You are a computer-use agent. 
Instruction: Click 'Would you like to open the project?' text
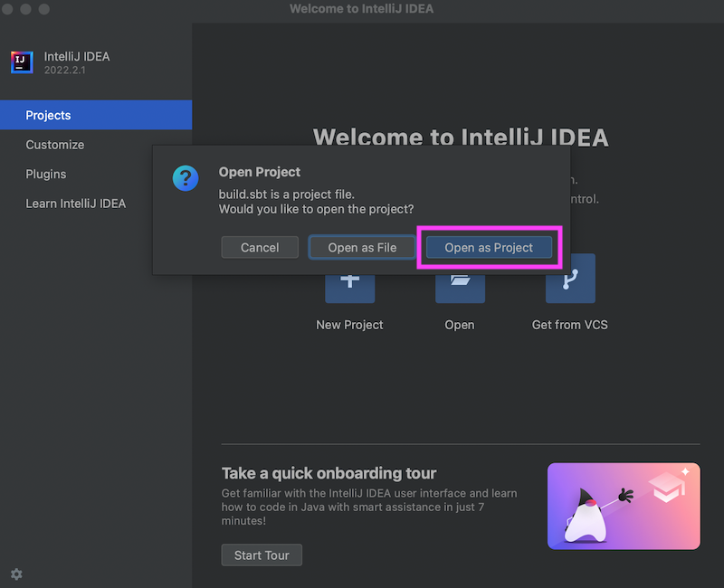coord(316,209)
